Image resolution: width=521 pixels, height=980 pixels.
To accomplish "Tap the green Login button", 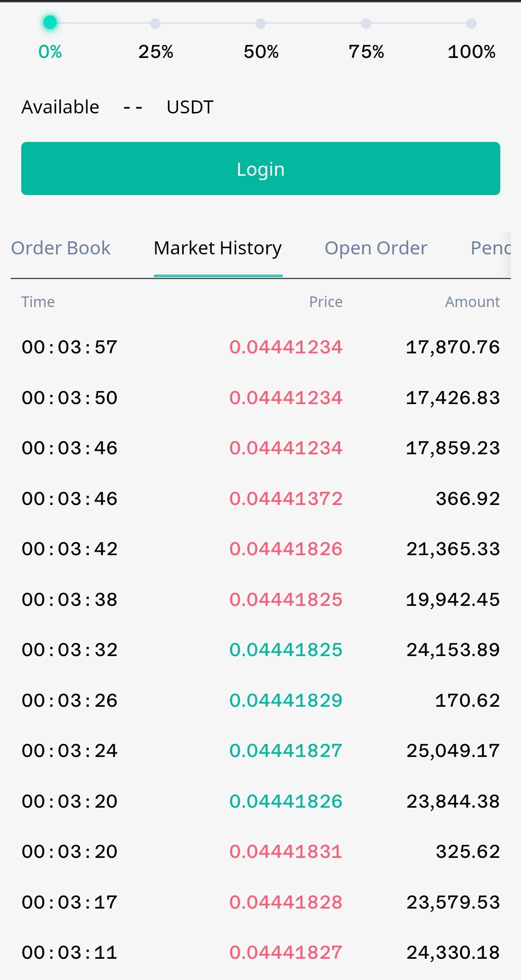I will click(260, 168).
